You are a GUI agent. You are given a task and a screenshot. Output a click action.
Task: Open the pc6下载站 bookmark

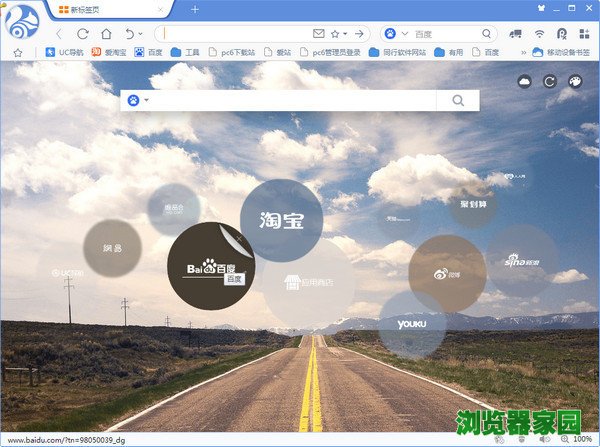pyautogui.click(x=232, y=52)
